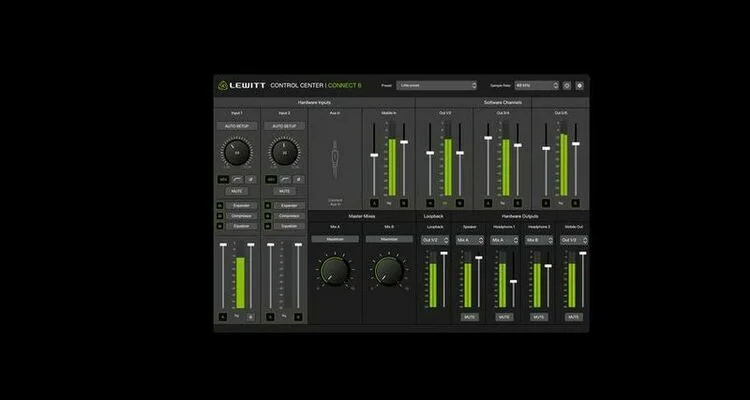Click the Headphone 1 volume fader handle
This screenshot has height=400, width=750.
(x=513, y=282)
